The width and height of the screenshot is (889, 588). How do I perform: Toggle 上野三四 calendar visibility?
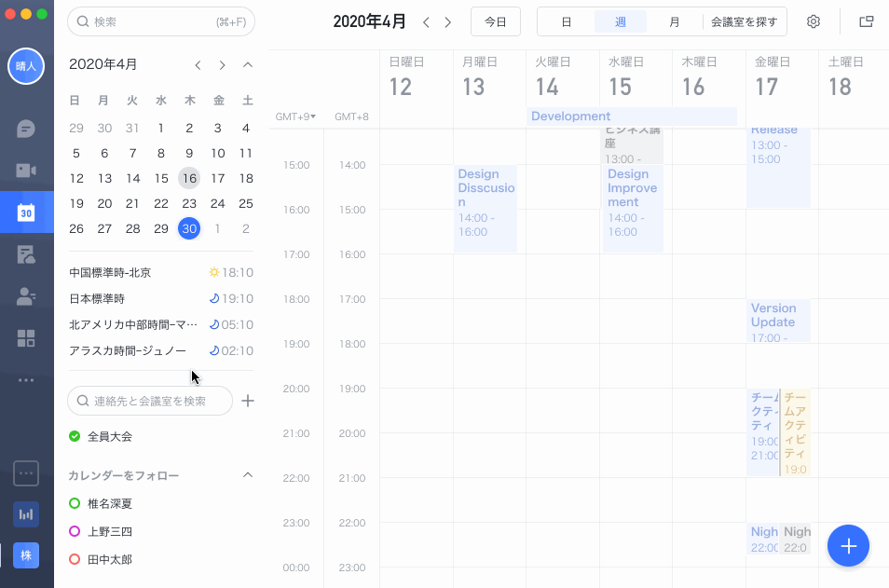point(75,531)
